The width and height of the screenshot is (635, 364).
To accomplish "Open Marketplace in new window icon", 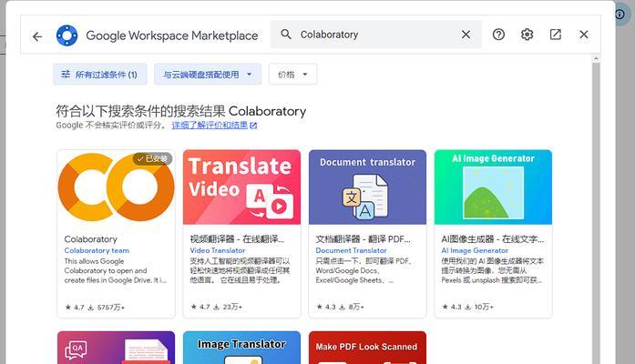I will coord(555,35).
